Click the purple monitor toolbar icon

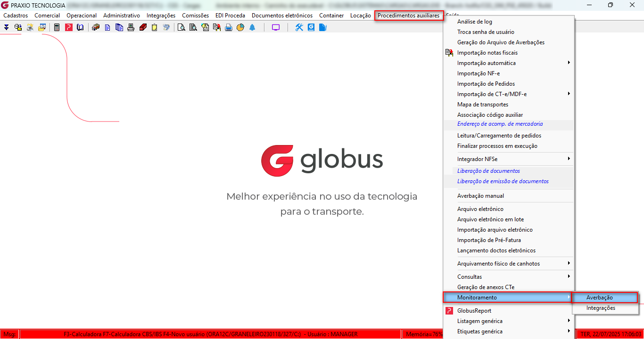point(276,27)
